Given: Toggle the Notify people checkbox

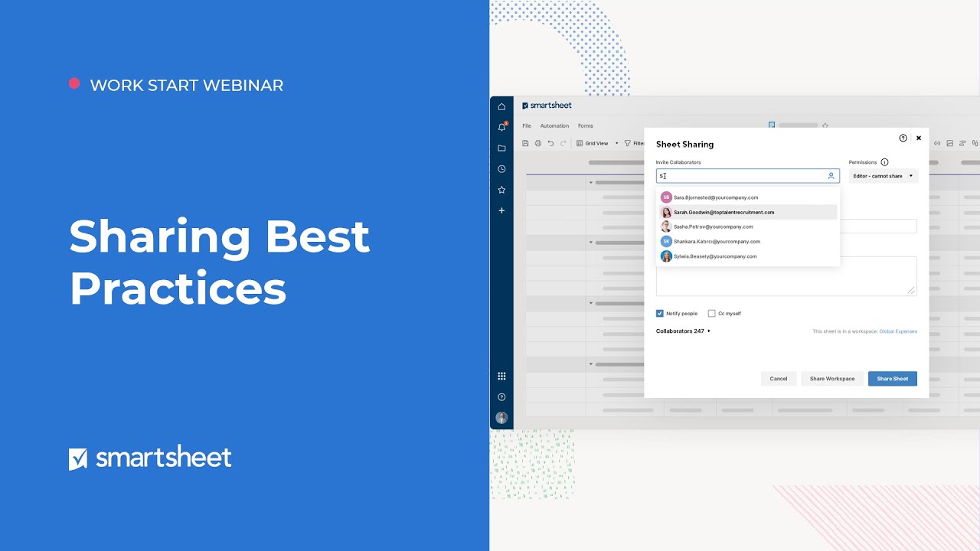Looking at the screenshot, I should [x=660, y=313].
